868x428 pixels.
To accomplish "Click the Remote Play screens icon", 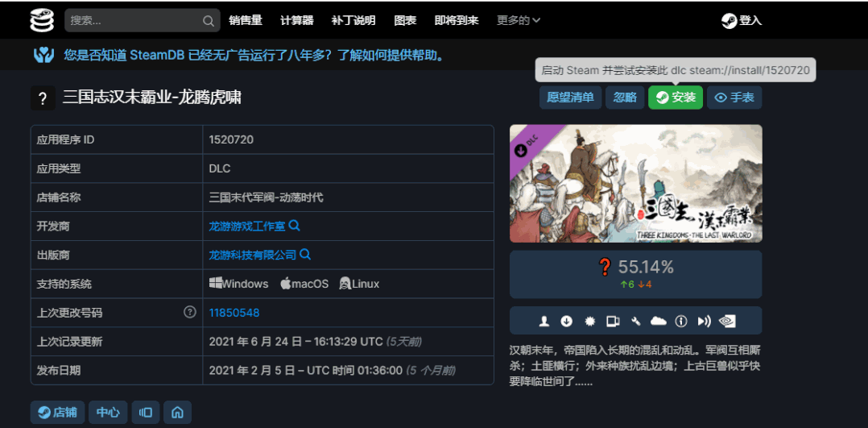I will 613,321.
